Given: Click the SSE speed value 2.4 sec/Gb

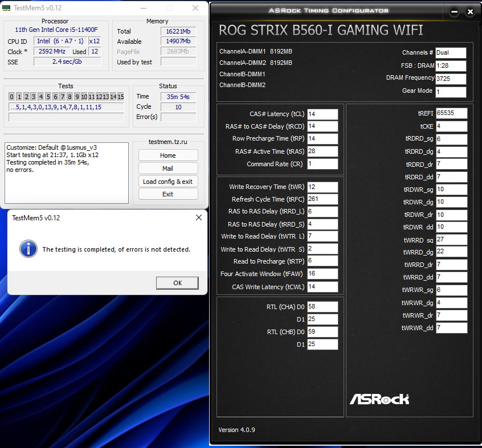Looking at the screenshot, I should point(67,61).
